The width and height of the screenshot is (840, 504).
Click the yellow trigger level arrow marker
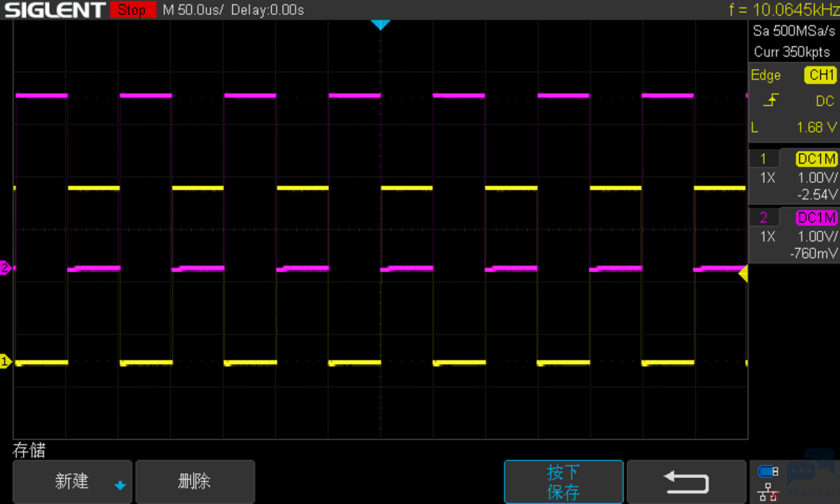[x=743, y=274]
